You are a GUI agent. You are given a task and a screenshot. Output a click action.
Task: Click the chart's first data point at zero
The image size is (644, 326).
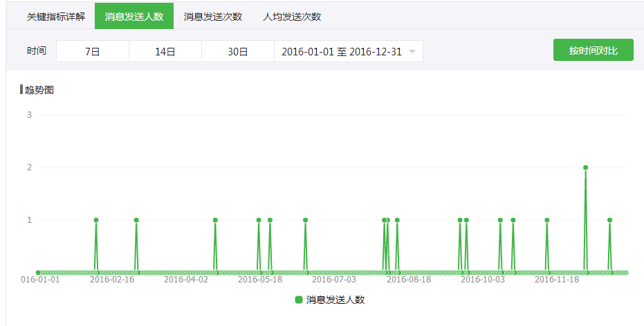coord(38,273)
